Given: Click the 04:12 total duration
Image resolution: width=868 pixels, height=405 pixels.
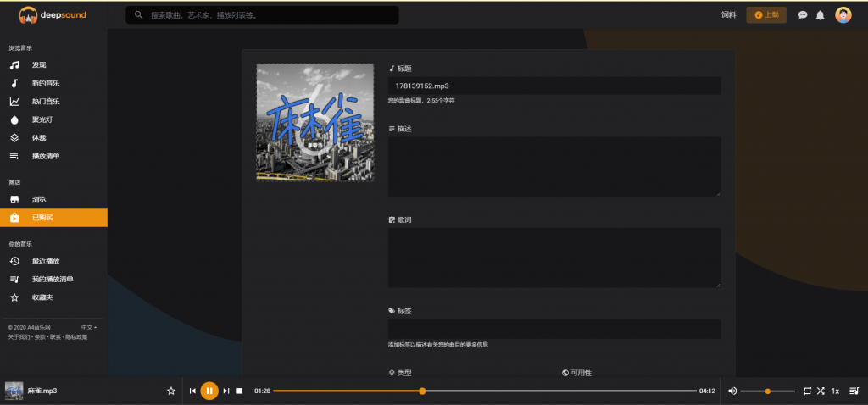Looking at the screenshot, I should (x=707, y=391).
